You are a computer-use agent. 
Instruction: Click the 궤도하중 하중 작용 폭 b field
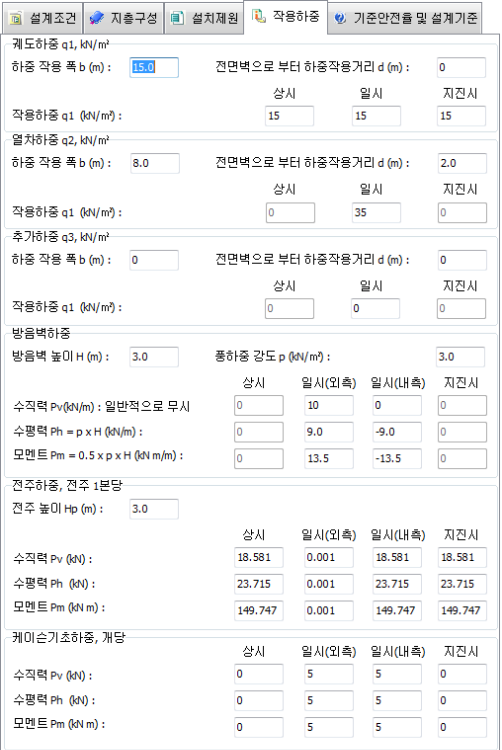154,67
